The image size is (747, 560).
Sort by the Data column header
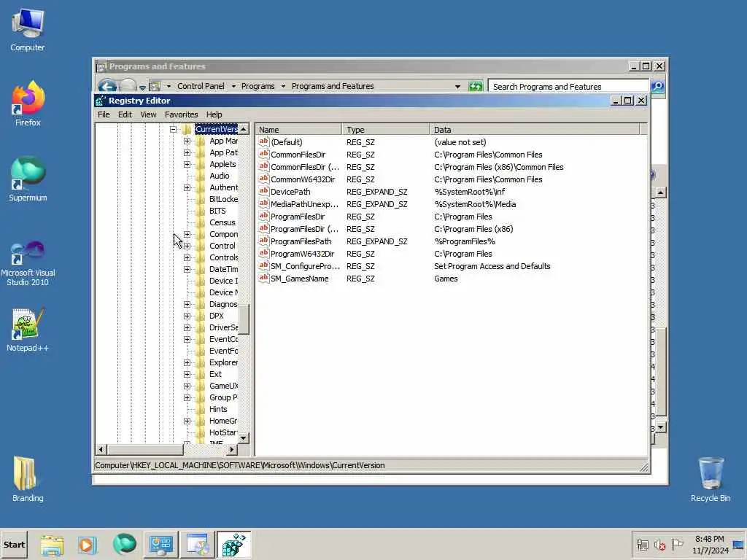[x=535, y=130]
